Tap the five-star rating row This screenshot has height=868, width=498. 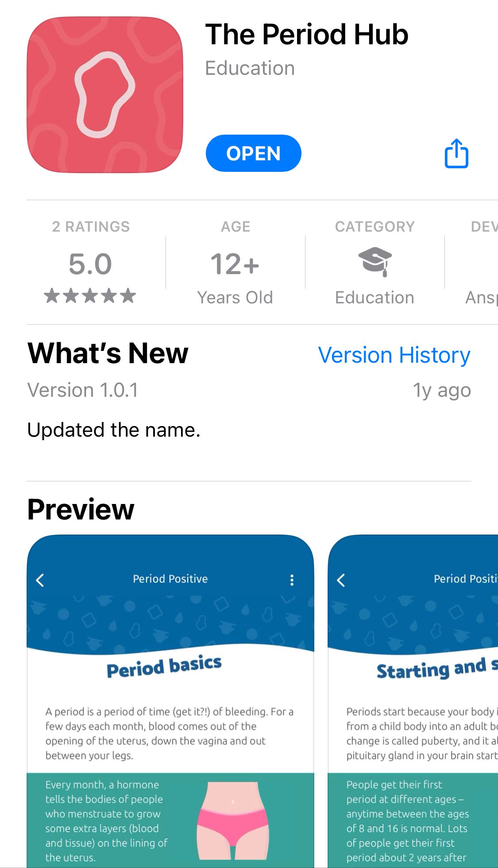tap(90, 295)
